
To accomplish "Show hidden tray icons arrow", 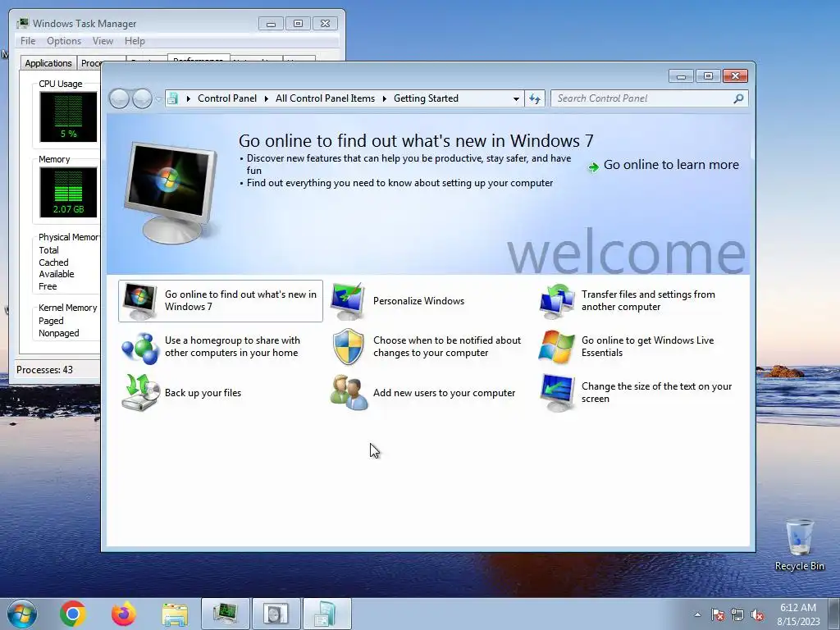I will 697,614.
